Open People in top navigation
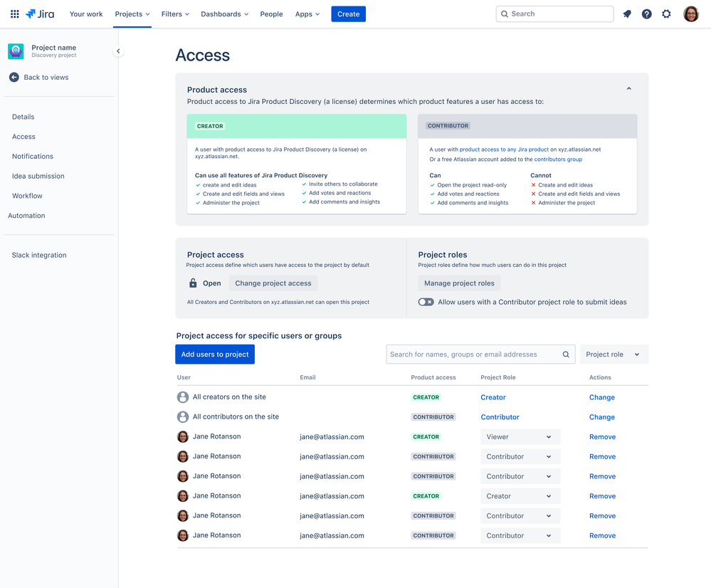The width and height of the screenshot is (711, 588). (271, 14)
